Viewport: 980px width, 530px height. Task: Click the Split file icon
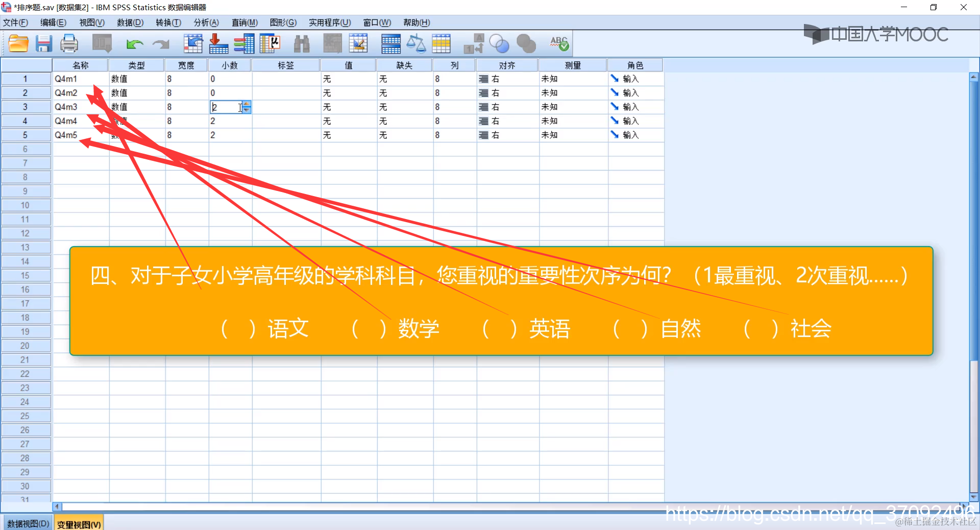point(391,44)
